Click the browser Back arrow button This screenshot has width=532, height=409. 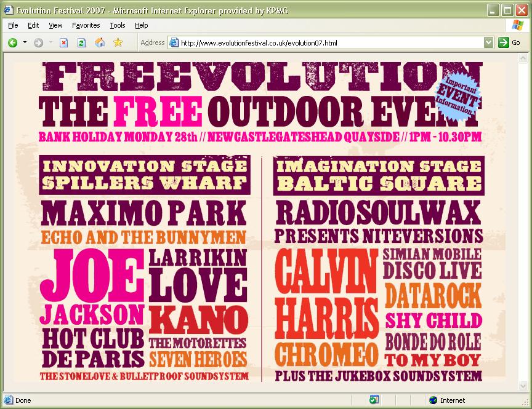pos(12,42)
